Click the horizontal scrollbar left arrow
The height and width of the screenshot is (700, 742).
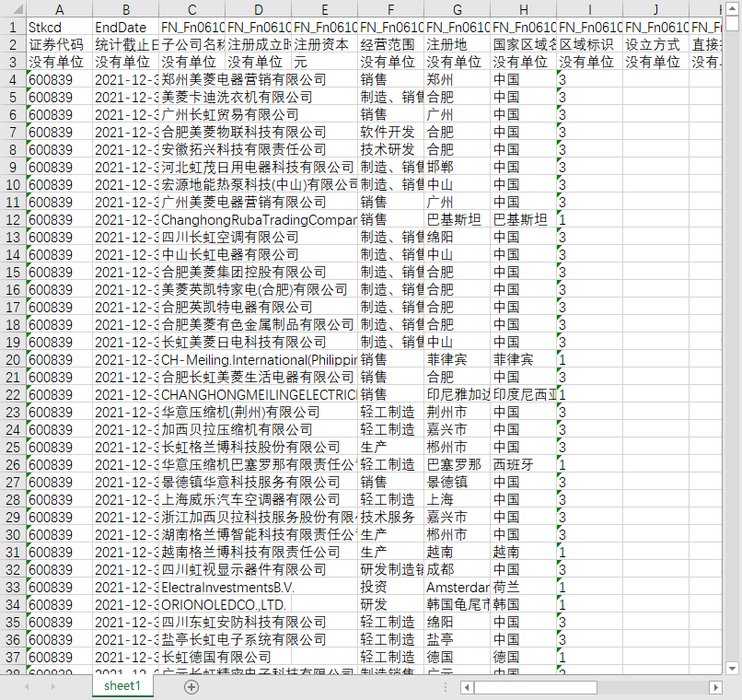click(467, 687)
